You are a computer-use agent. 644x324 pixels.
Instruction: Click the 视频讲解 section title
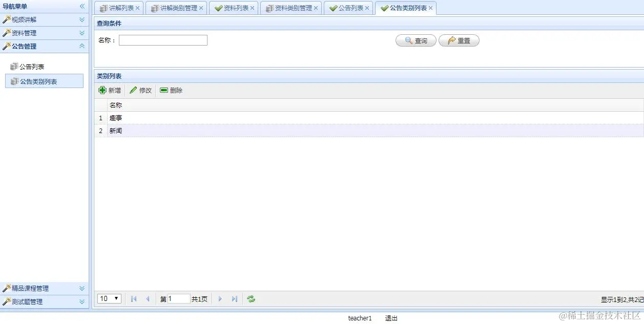24,19
